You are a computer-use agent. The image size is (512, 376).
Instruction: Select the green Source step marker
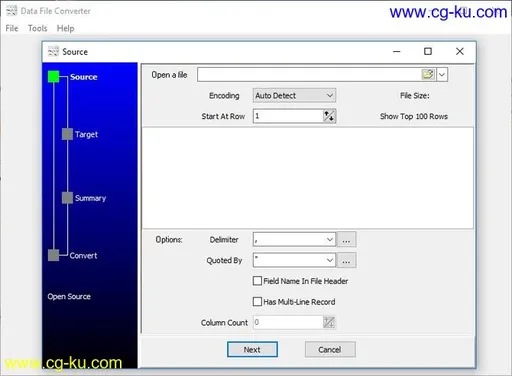point(53,77)
